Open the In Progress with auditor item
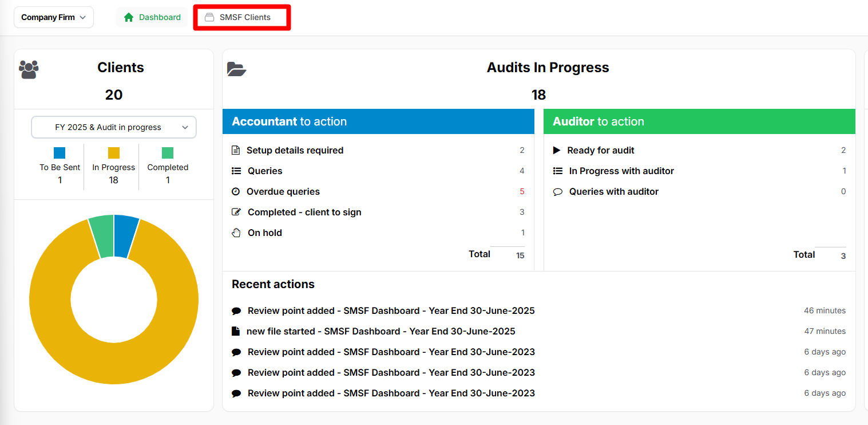This screenshot has width=868, height=425. [x=620, y=171]
